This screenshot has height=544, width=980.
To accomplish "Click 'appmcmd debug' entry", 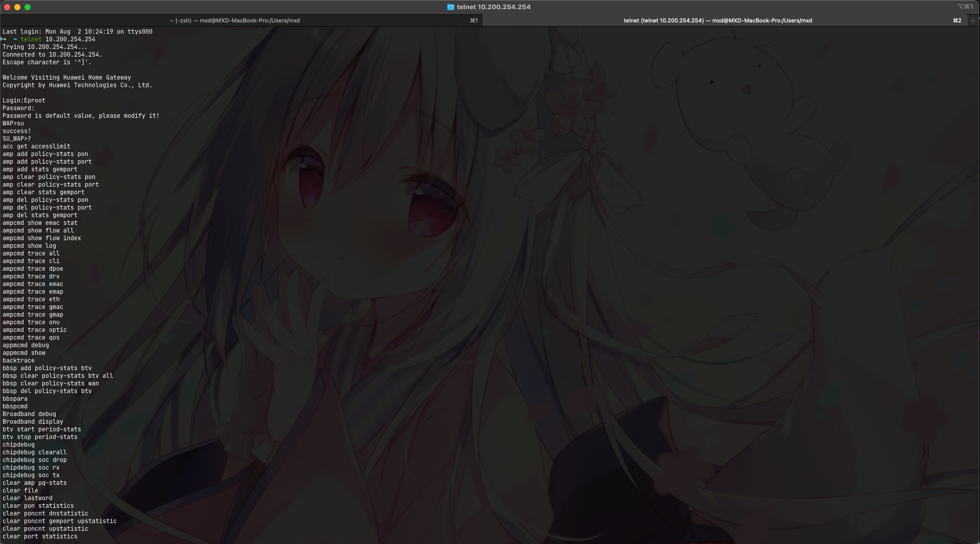I will 25,345.
